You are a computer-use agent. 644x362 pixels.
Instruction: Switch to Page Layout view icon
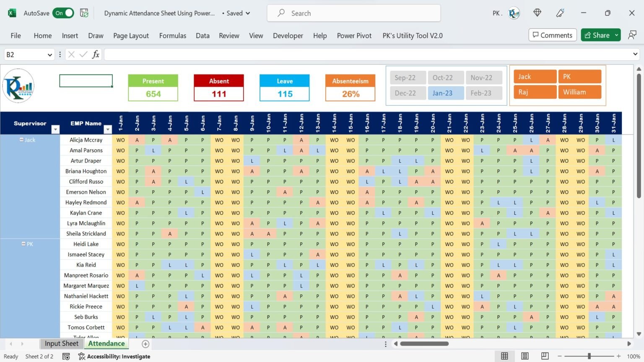pyautogui.click(x=525, y=356)
